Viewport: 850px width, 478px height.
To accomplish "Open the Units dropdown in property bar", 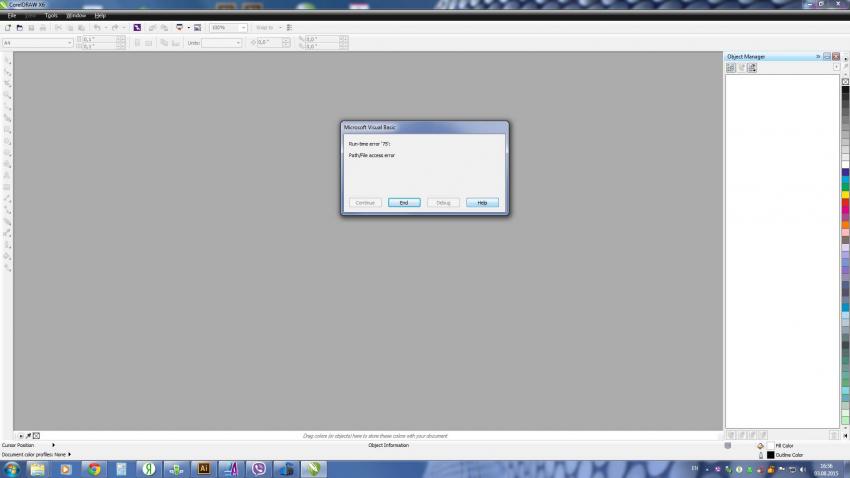I will (x=238, y=43).
